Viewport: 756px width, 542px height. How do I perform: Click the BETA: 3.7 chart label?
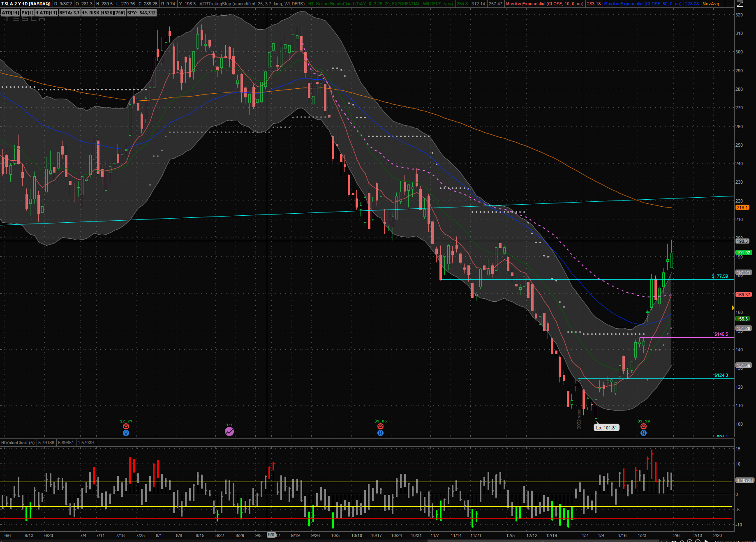coord(69,13)
